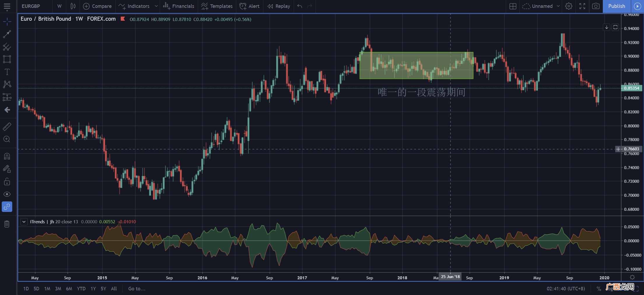
Task: Start bar Replay mode
Action: click(x=279, y=6)
